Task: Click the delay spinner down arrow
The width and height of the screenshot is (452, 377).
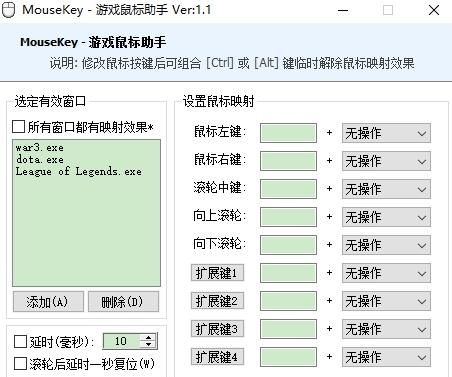Action: [x=149, y=344]
